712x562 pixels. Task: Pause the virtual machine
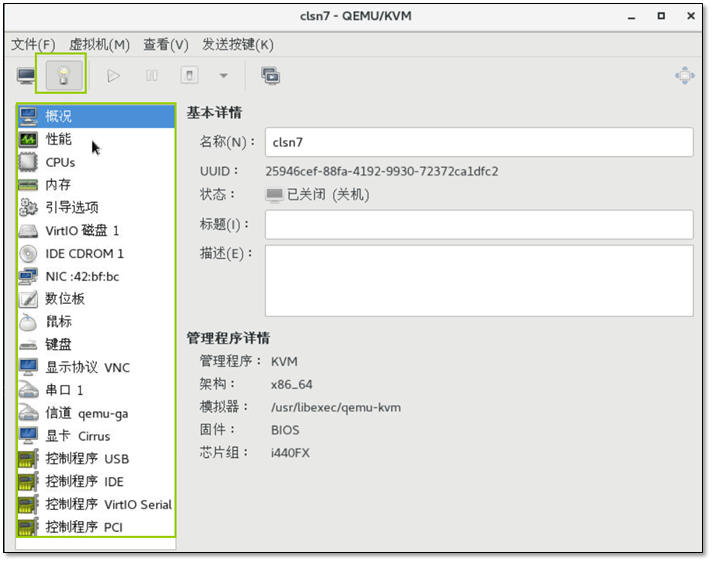[x=152, y=75]
